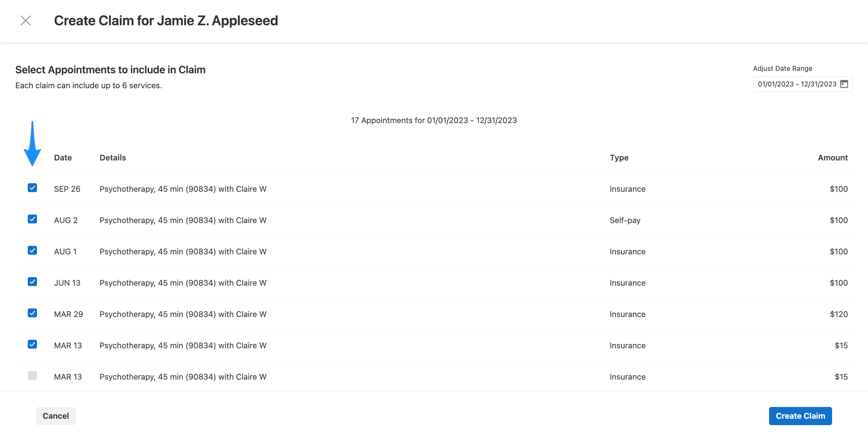Select the AUG 2 date cell

point(66,220)
